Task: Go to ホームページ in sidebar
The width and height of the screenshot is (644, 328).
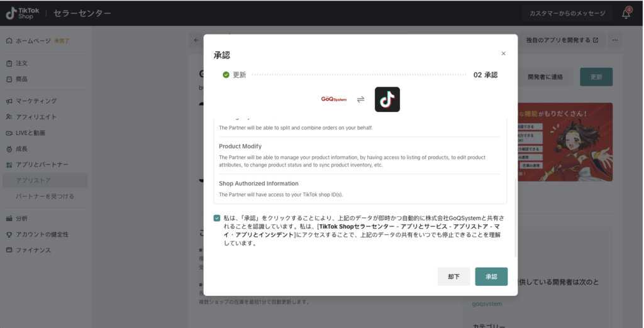Action: click(33, 41)
